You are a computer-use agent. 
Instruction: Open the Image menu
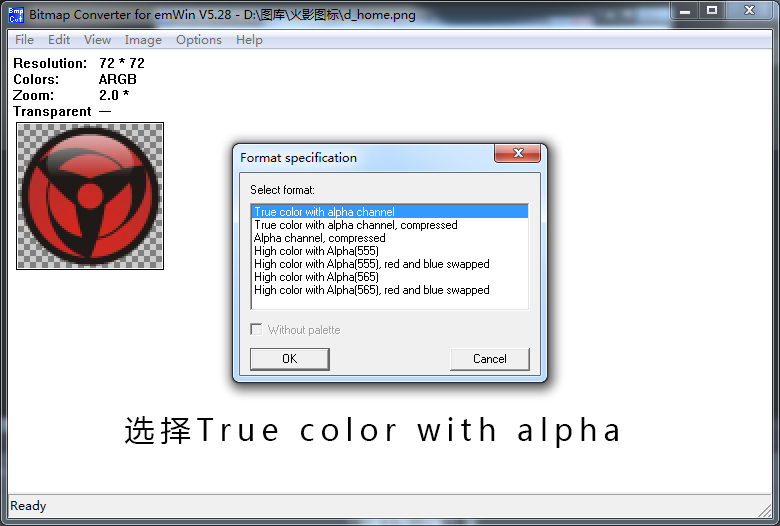coord(143,40)
